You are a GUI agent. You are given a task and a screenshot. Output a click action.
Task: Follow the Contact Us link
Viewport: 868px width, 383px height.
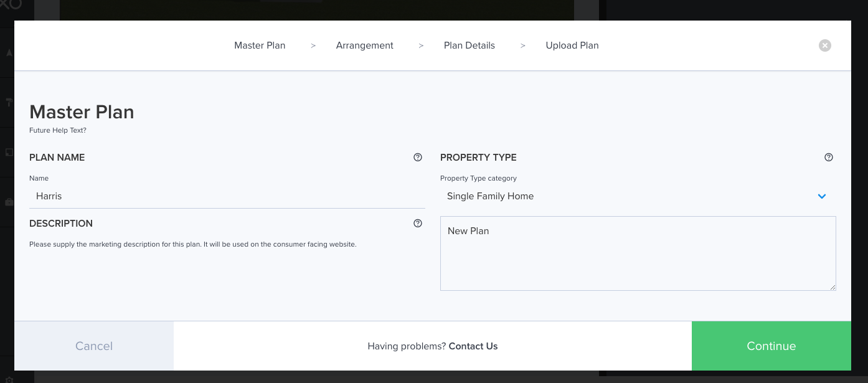(x=473, y=346)
